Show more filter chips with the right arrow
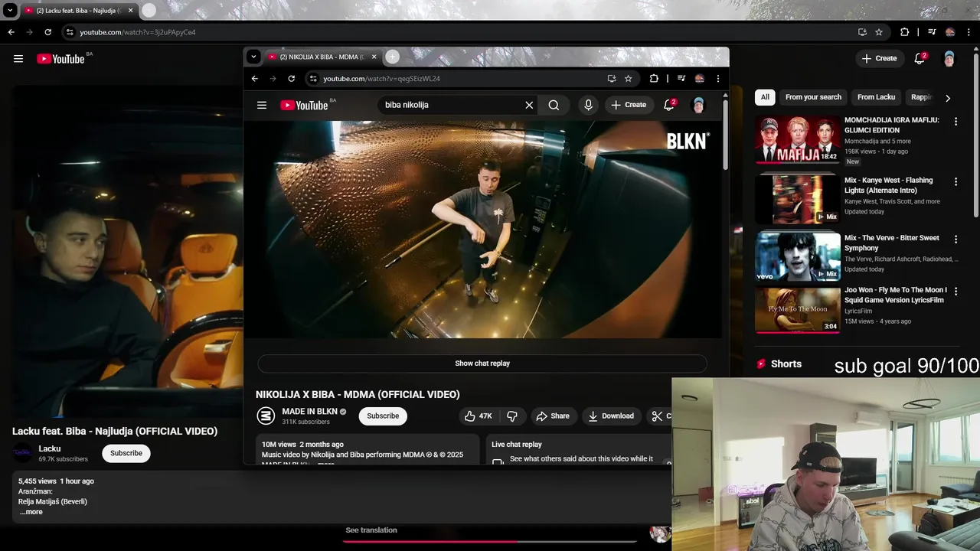The width and height of the screenshot is (980, 551). pos(948,98)
